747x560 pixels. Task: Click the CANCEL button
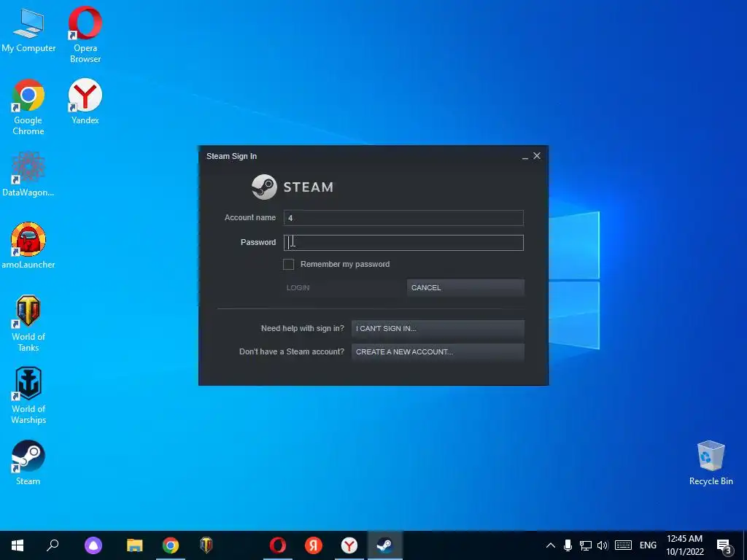(x=465, y=287)
